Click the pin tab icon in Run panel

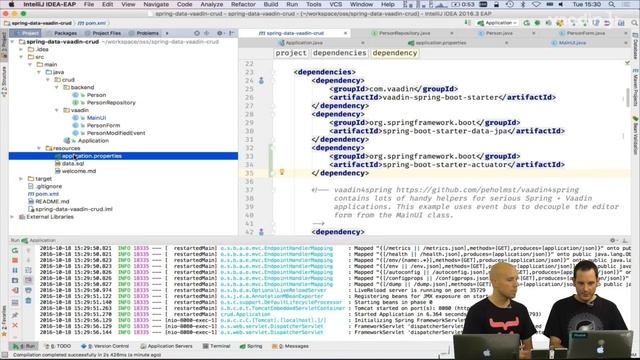coord(15,315)
